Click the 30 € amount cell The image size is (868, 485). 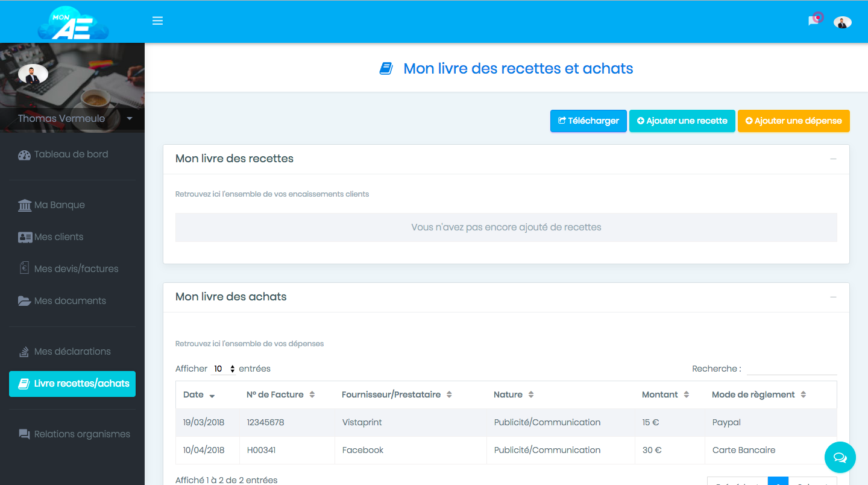tap(670, 450)
